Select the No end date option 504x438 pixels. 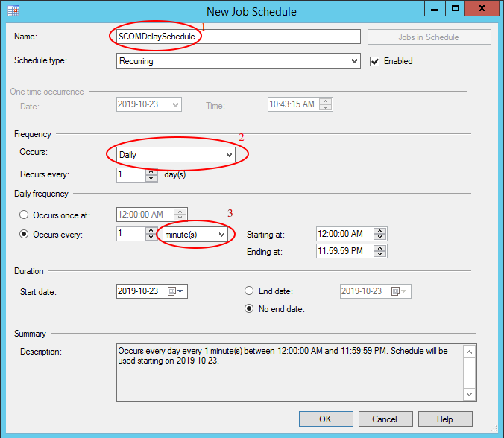(250, 309)
